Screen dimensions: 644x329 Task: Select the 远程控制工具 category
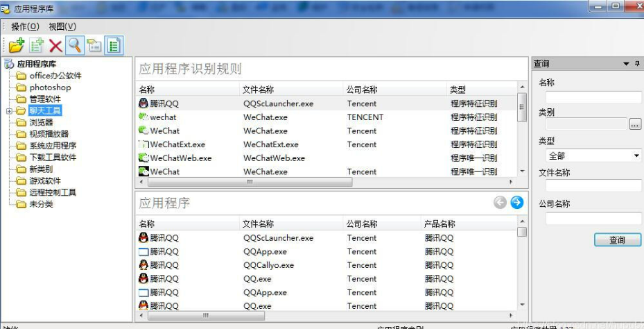[53, 192]
